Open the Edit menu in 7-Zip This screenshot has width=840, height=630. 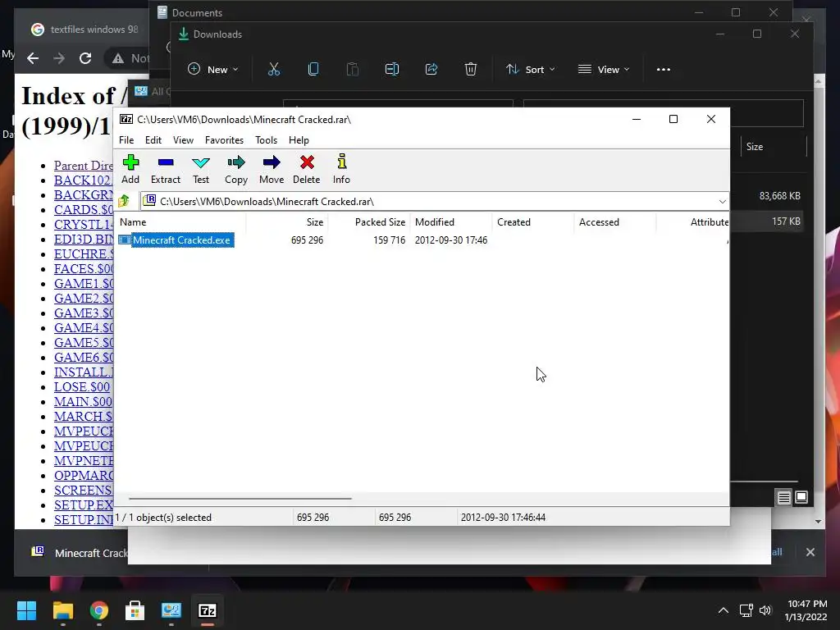coord(153,139)
